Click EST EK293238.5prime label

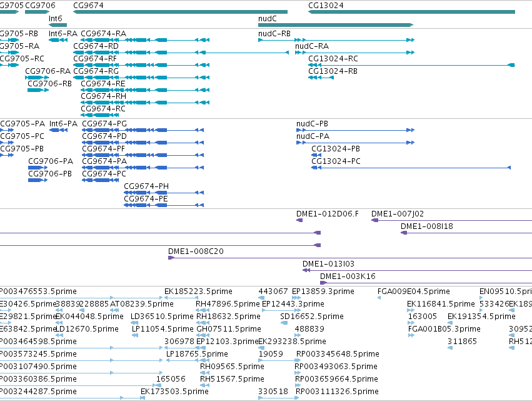(293, 342)
